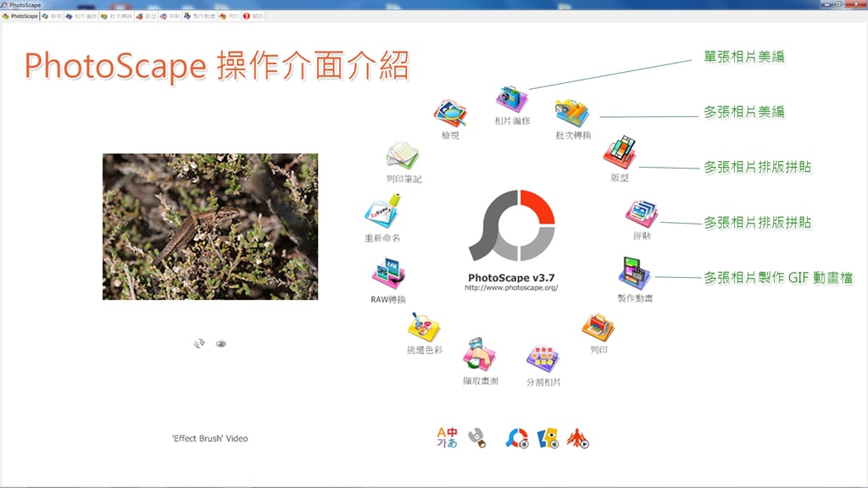Click the yellow-blue face Mac app icon
Screen dimensions: 868x488
[x=548, y=438]
